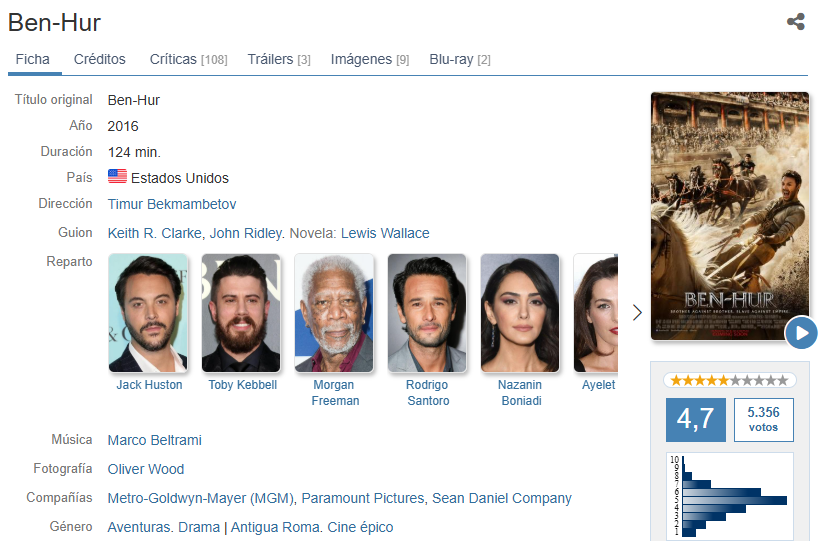Viewport: 823px width, 541px height.
Task: Click Nazanin Boniadi's photo
Action: pyautogui.click(x=520, y=313)
